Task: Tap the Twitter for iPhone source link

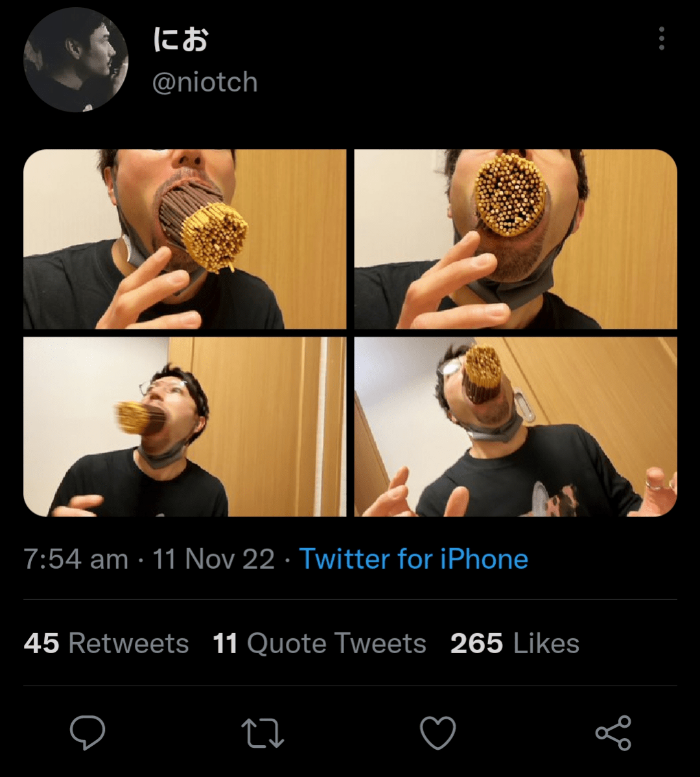Action: [414, 559]
